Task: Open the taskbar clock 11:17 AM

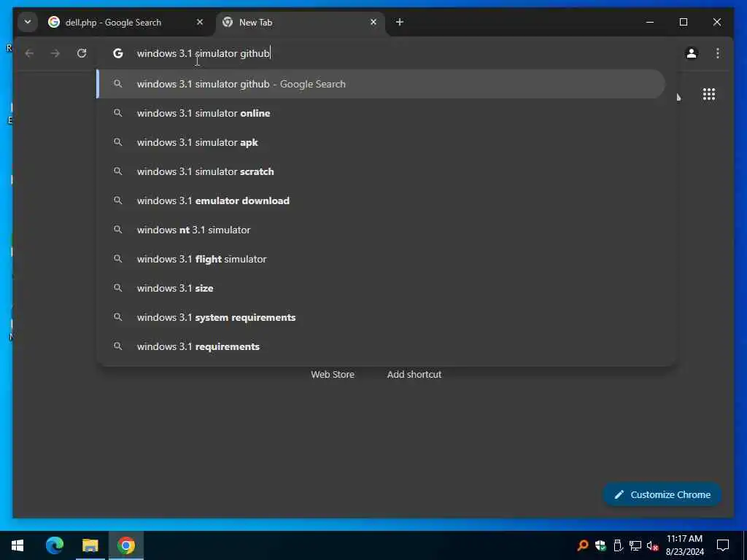Action: (x=684, y=545)
